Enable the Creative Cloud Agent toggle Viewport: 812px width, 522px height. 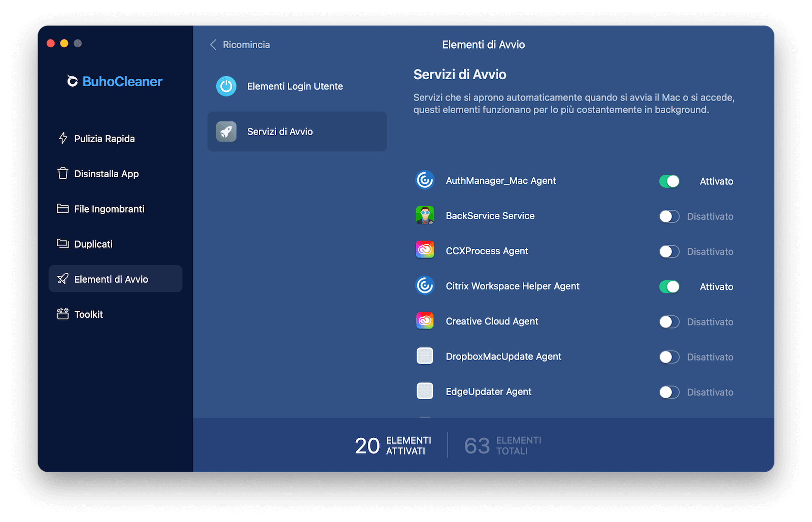[669, 322]
